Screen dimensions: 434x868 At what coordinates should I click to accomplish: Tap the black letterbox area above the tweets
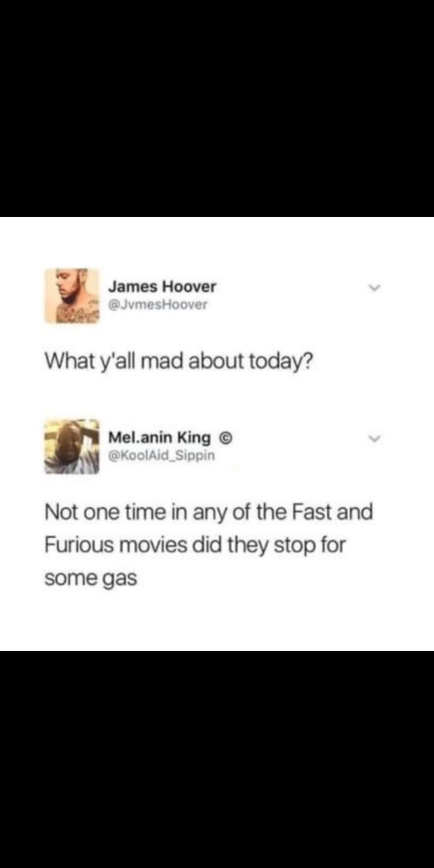tap(217, 108)
